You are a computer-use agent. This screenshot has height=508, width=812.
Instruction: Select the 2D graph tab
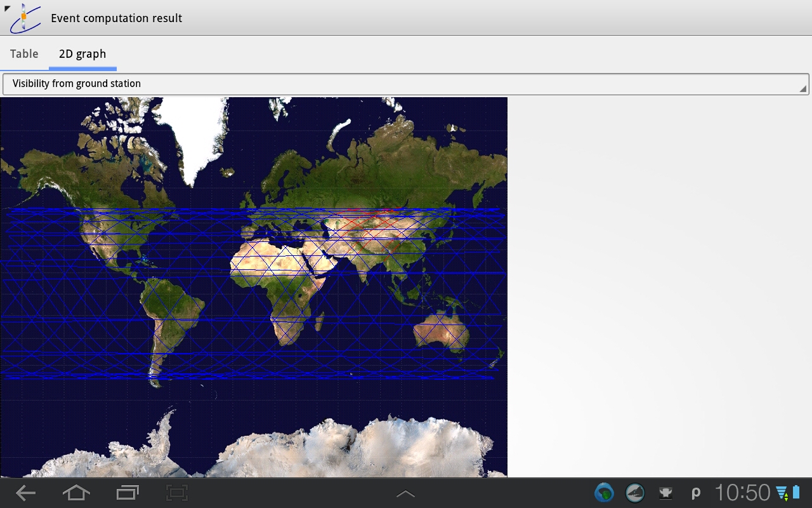[x=82, y=54]
